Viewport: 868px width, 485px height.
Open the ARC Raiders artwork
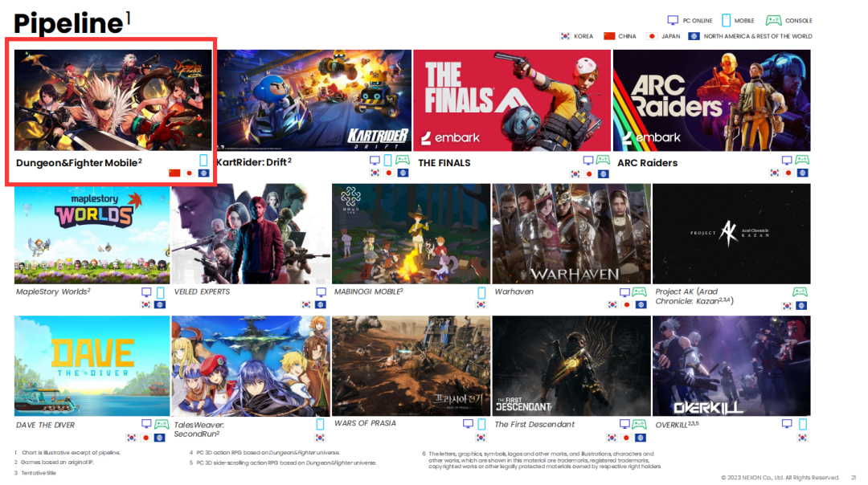(712, 100)
